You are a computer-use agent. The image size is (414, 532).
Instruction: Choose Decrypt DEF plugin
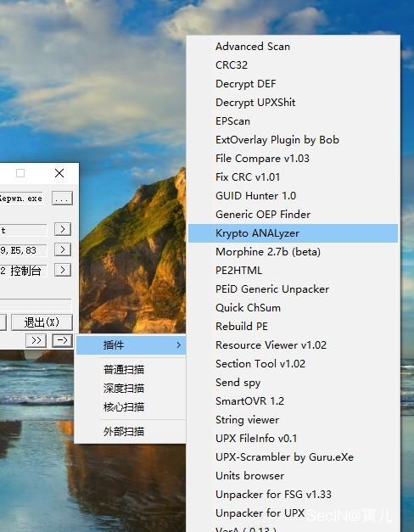pos(293,84)
